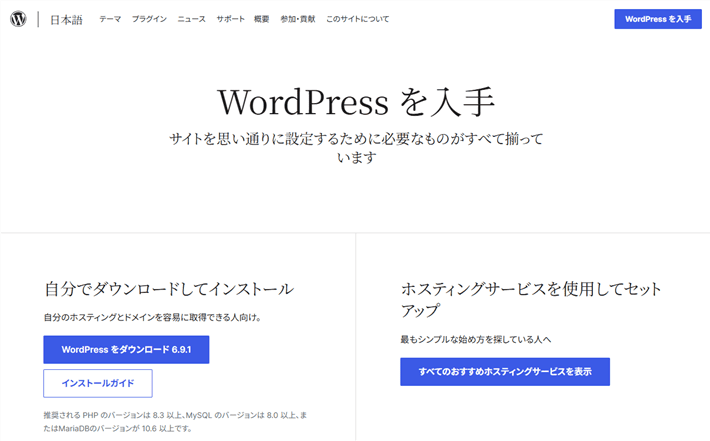
Task: Click the recommended PHP version note text
Action: [175, 422]
